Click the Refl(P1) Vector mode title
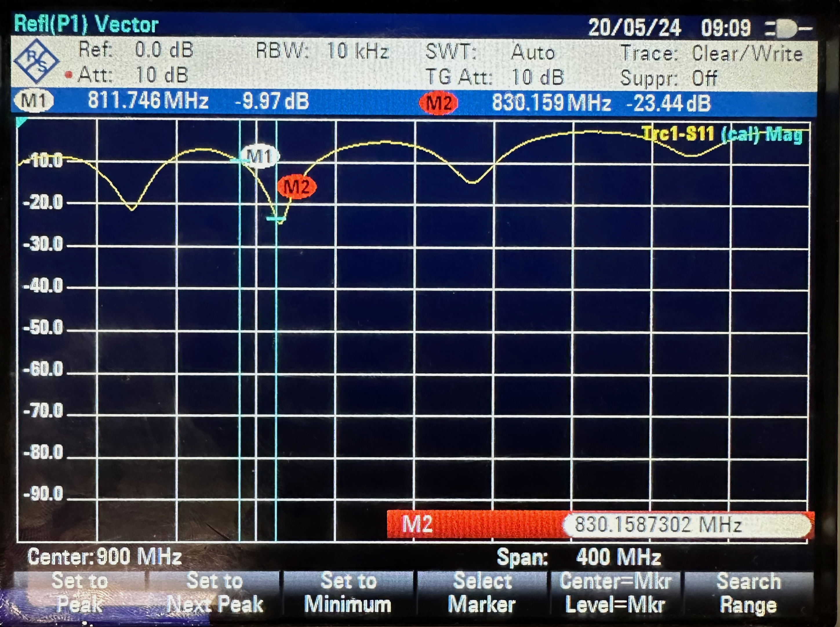840x627 pixels. click(86, 24)
